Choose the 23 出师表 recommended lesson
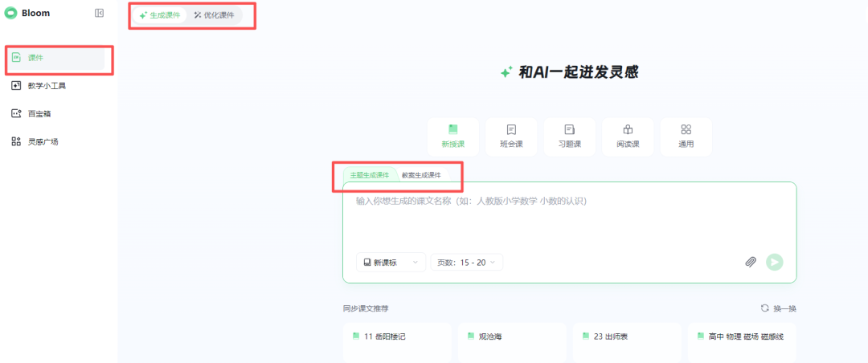Image resolution: width=868 pixels, height=363 pixels. pyautogui.click(x=627, y=342)
